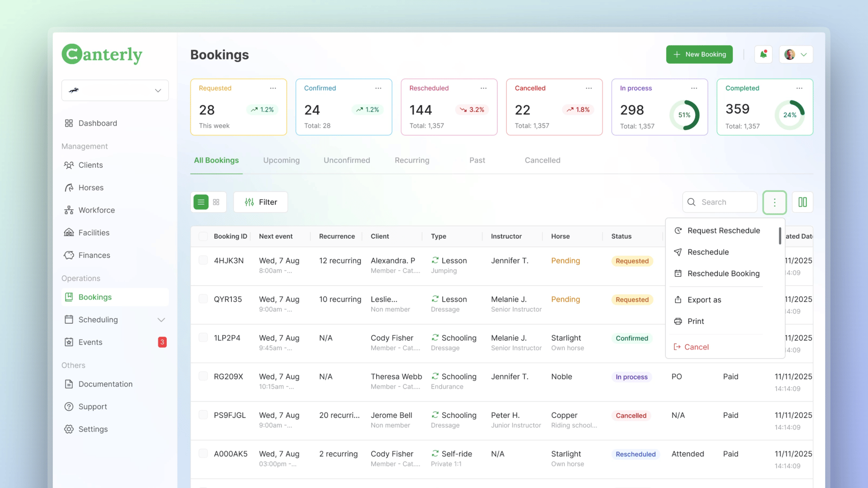868x488 pixels.
Task: Check the row for booking RG209X
Action: (x=203, y=376)
